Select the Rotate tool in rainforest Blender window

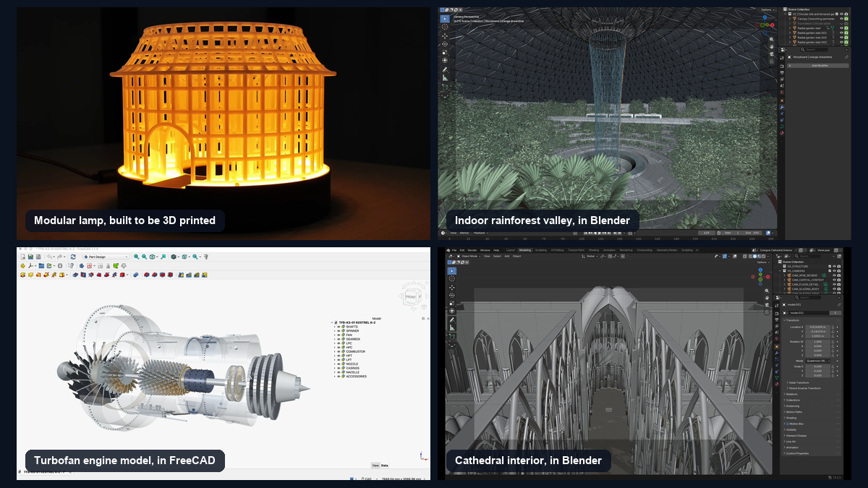[445, 44]
